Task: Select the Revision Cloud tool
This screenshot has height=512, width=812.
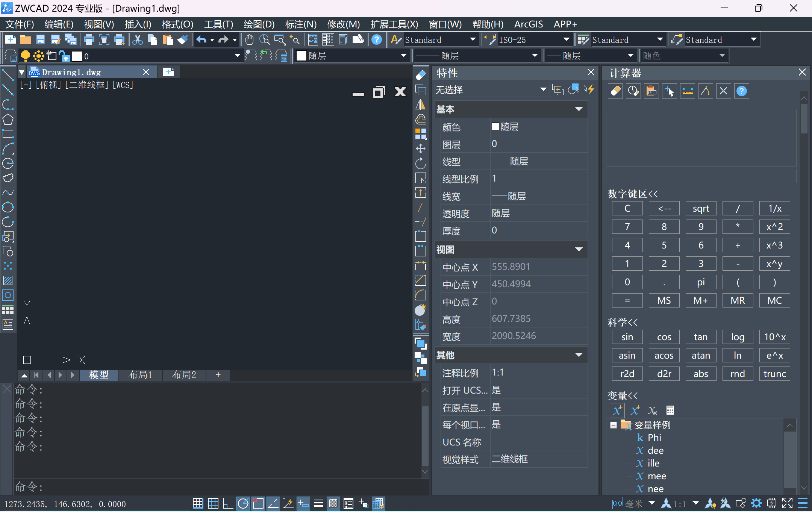Action: tap(8, 178)
